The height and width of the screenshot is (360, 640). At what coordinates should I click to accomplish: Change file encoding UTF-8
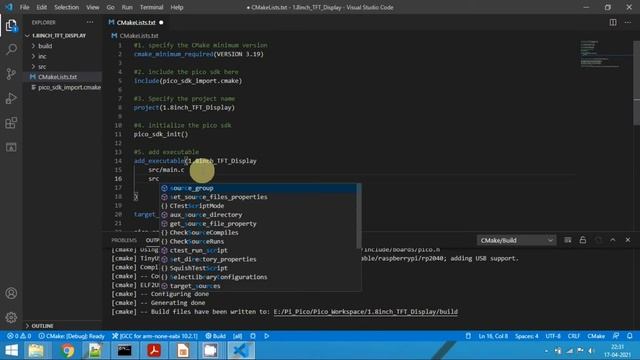pos(553,336)
